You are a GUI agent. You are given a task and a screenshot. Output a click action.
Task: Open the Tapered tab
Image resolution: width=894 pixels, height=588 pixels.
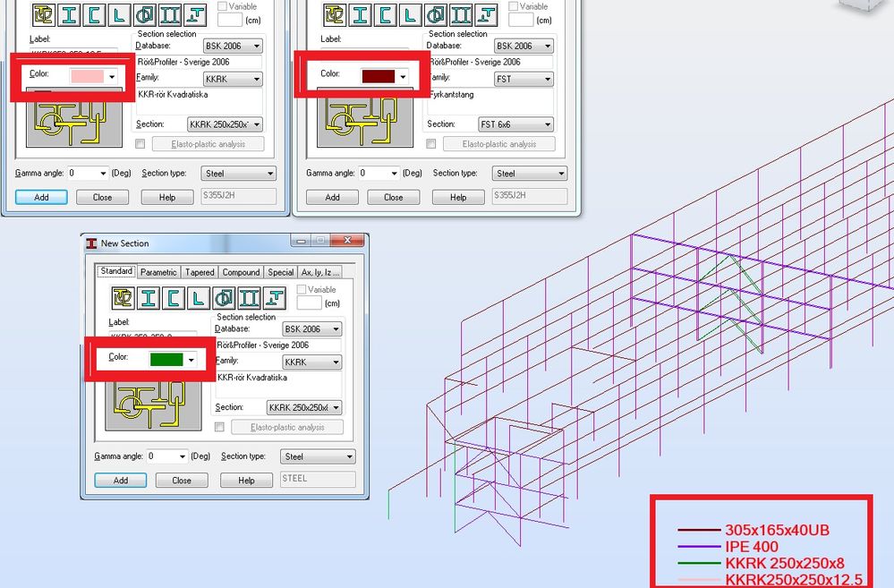coord(200,272)
